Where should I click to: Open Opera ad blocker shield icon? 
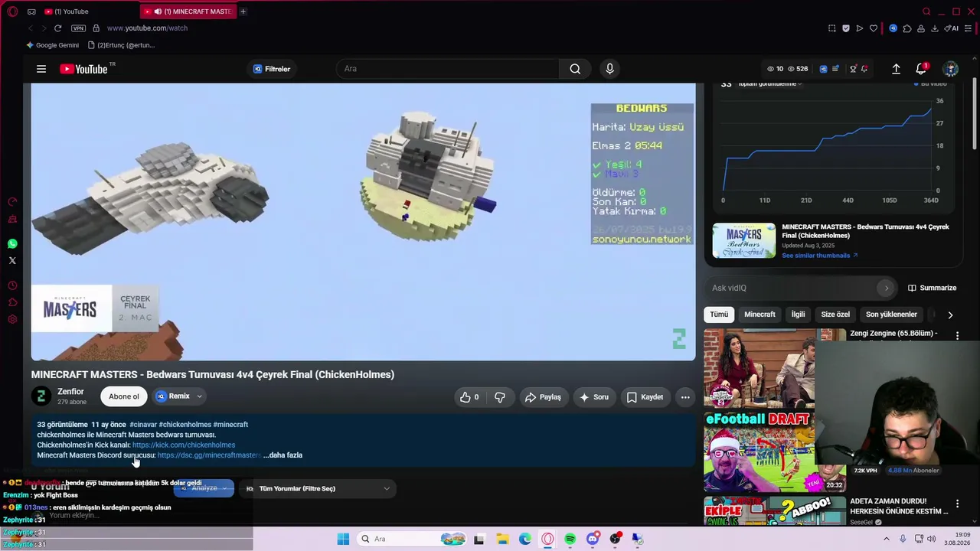tap(846, 28)
